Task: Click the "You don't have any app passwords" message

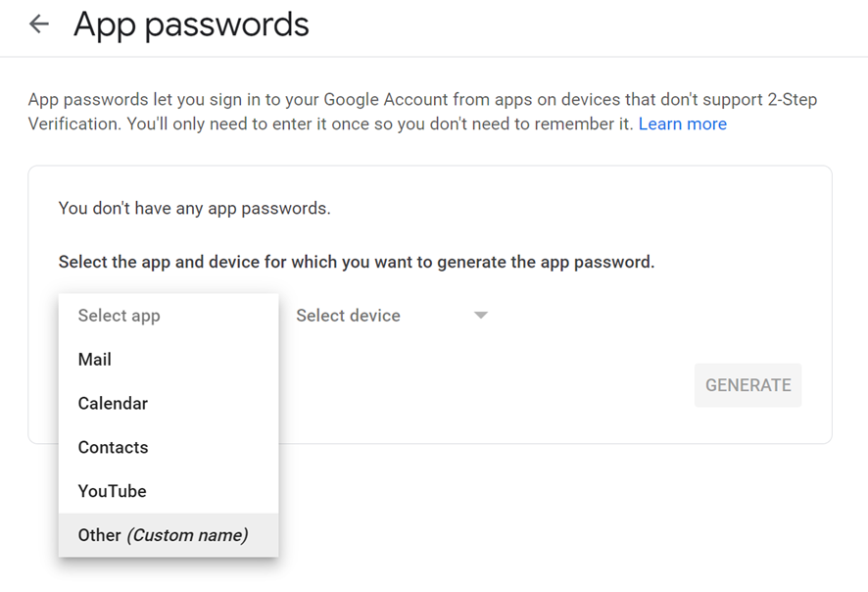Action: pyautogui.click(x=194, y=208)
